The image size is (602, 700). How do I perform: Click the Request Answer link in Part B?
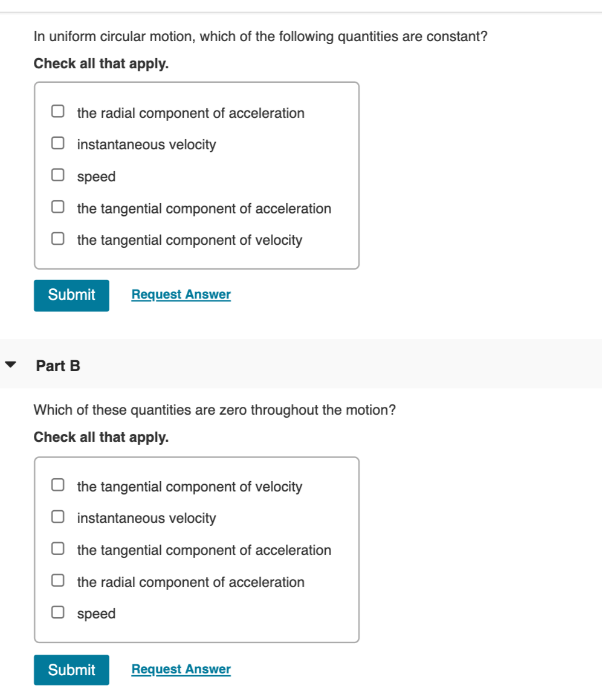tap(181, 670)
